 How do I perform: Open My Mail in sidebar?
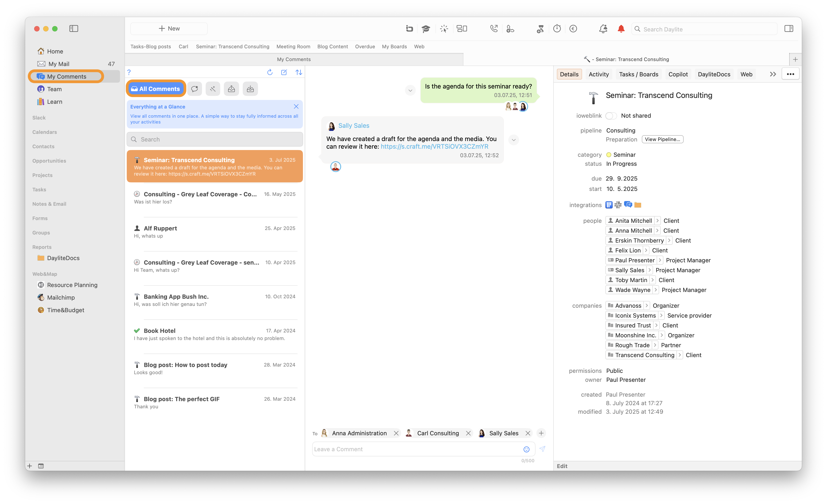[59, 64]
